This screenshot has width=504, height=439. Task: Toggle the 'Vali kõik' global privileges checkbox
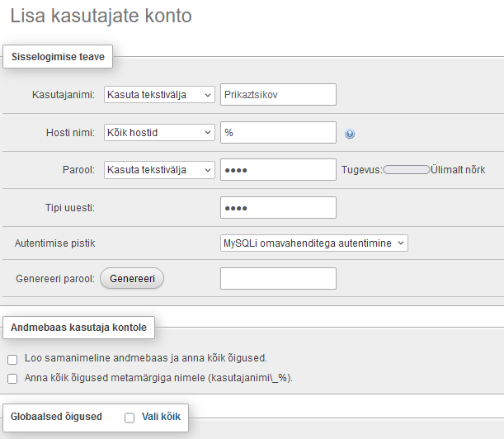(130, 418)
